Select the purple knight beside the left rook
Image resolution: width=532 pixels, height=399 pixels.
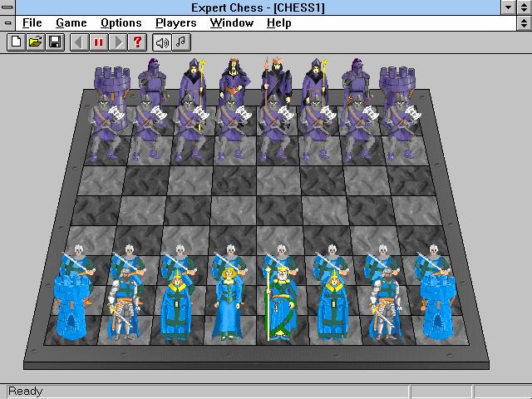click(x=153, y=79)
